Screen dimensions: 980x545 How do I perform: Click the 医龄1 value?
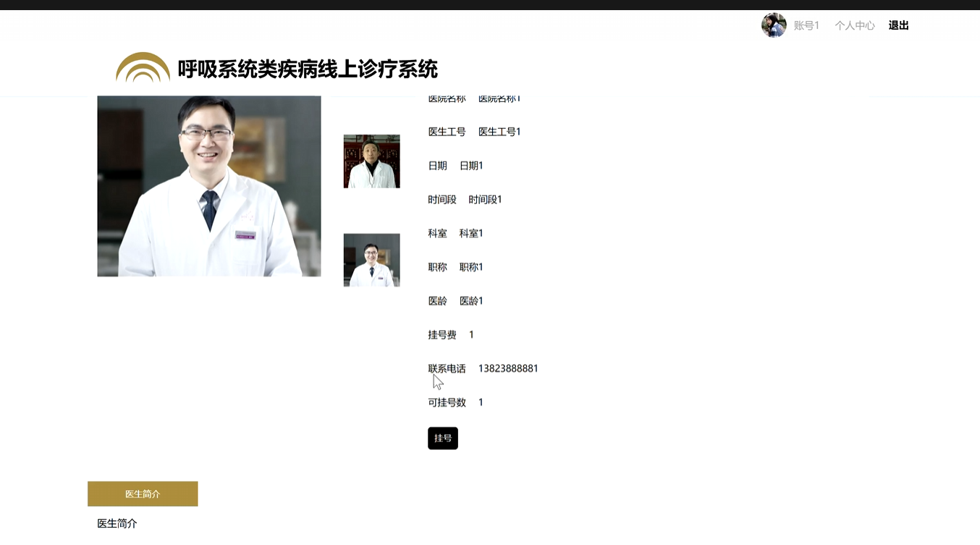click(x=471, y=300)
